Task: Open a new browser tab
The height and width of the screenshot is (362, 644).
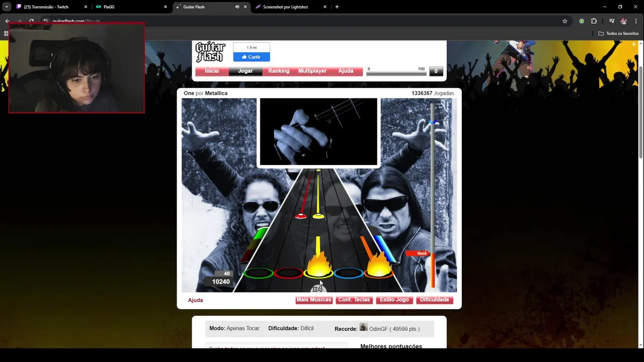Action: point(337,7)
